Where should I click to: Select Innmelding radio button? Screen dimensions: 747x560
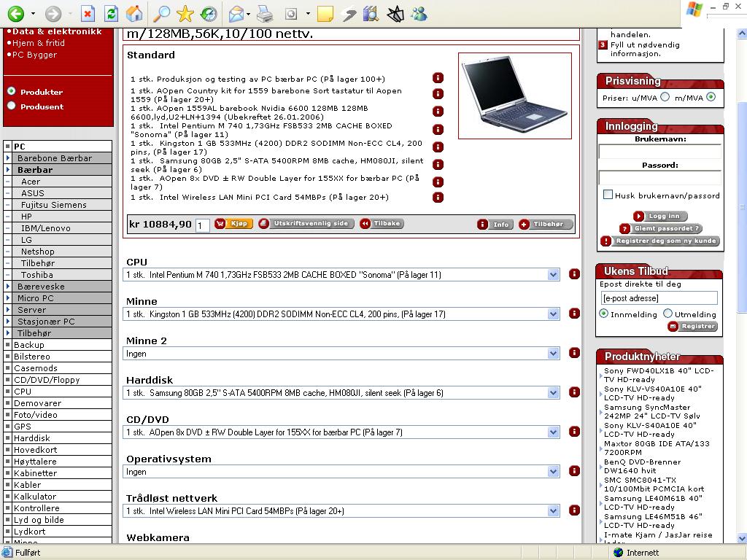603,314
